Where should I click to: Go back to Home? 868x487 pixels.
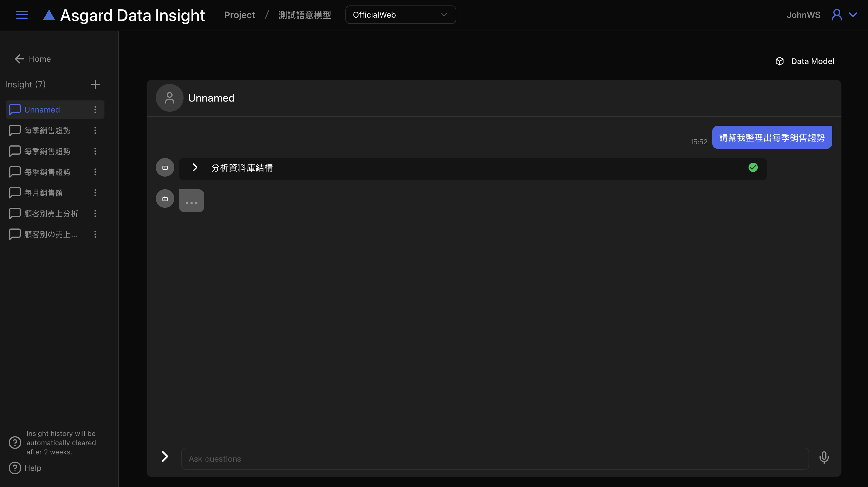click(33, 59)
